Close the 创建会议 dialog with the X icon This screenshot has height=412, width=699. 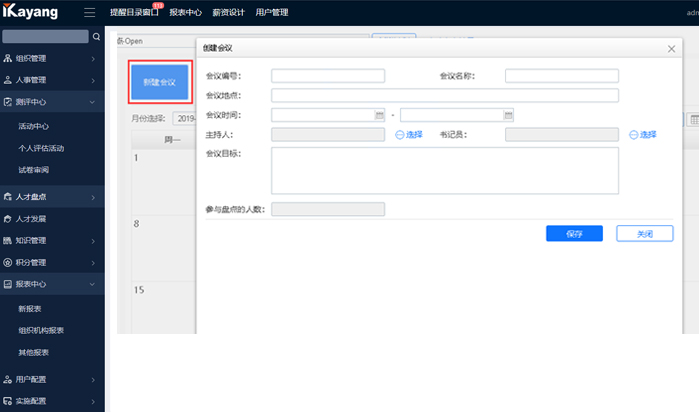671,48
